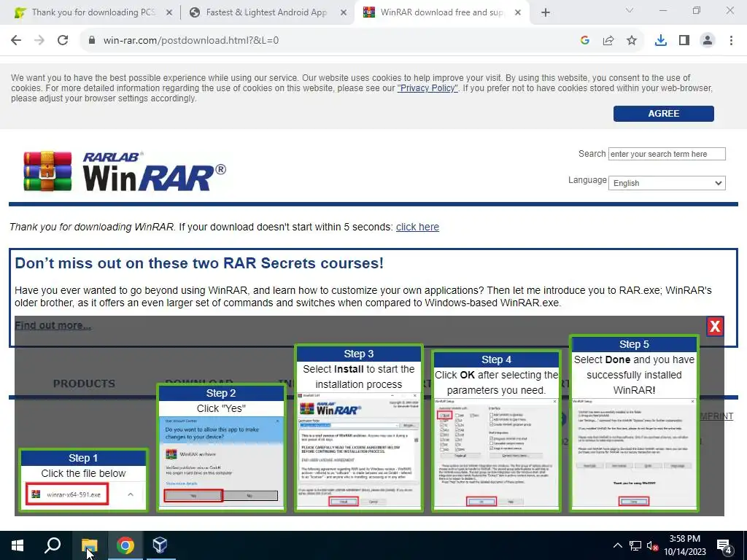Open a new browser tab
The height and width of the screenshot is (560, 747).
pyautogui.click(x=546, y=13)
